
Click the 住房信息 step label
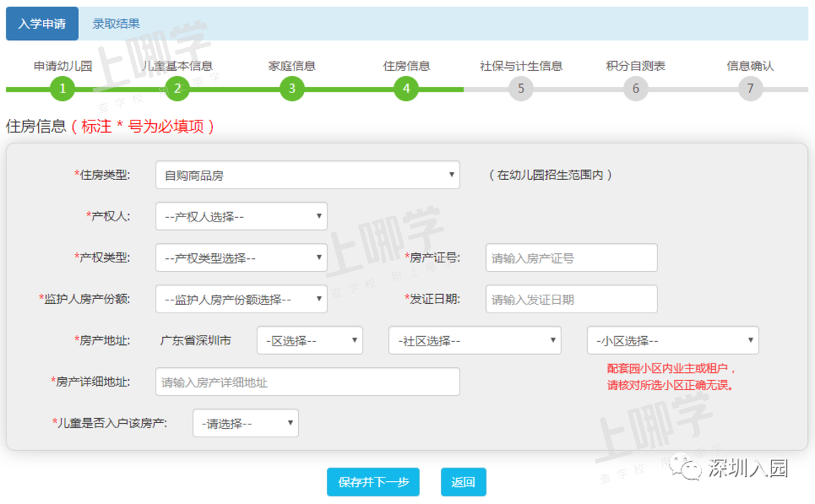pyautogui.click(x=406, y=66)
